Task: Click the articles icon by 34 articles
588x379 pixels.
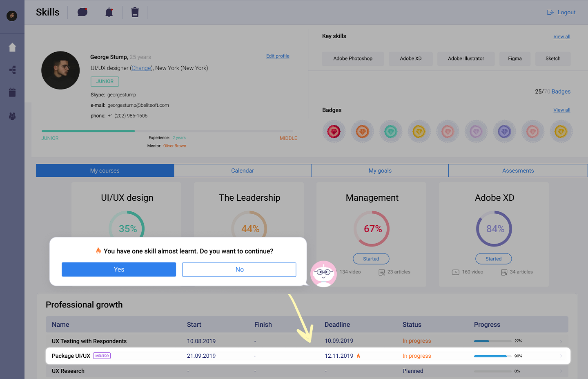Action: (504, 272)
